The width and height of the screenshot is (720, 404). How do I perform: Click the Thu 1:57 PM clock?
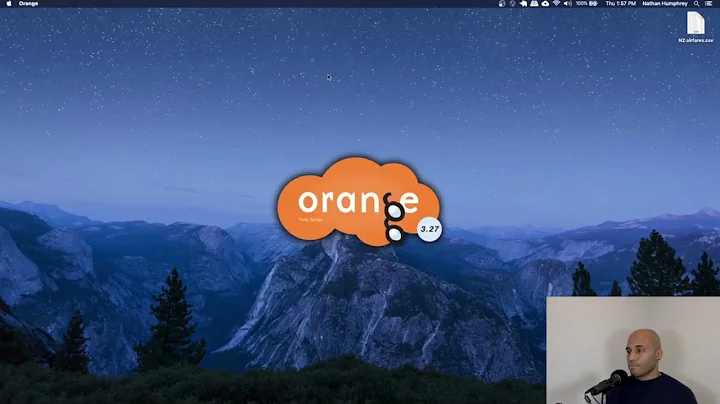(x=620, y=3)
